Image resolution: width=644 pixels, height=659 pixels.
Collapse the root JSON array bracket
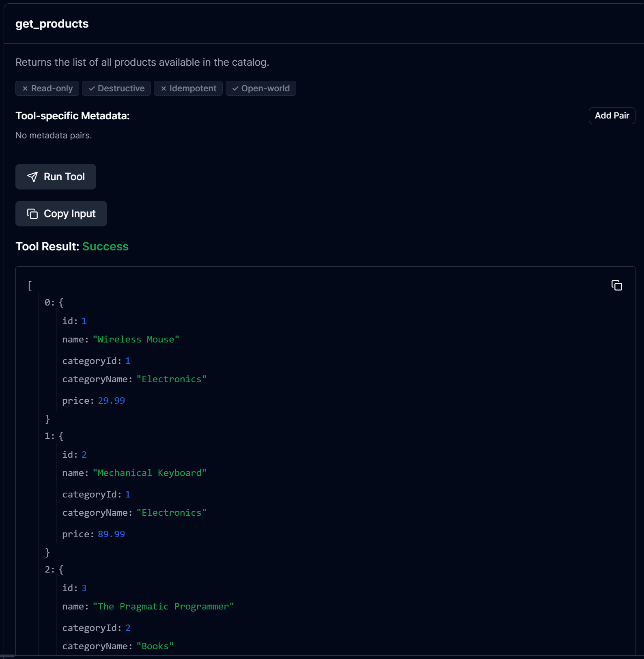pyautogui.click(x=30, y=286)
